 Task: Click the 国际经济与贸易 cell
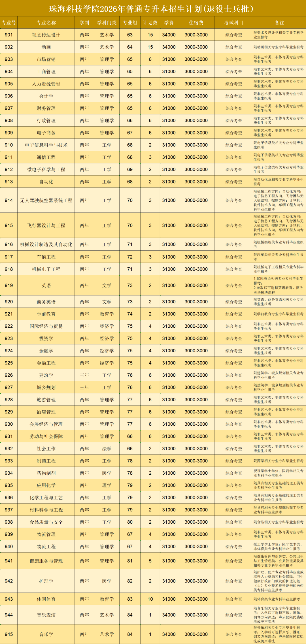click(x=46, y=326)
